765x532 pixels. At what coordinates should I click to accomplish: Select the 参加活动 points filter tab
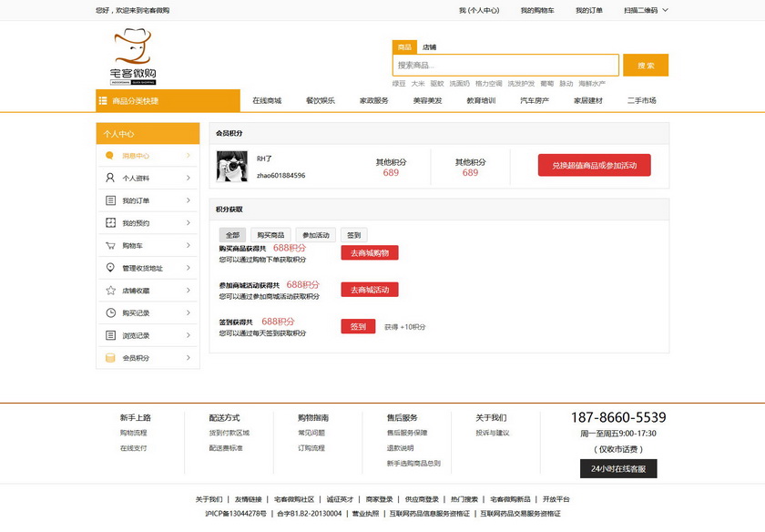click(316, 235)
